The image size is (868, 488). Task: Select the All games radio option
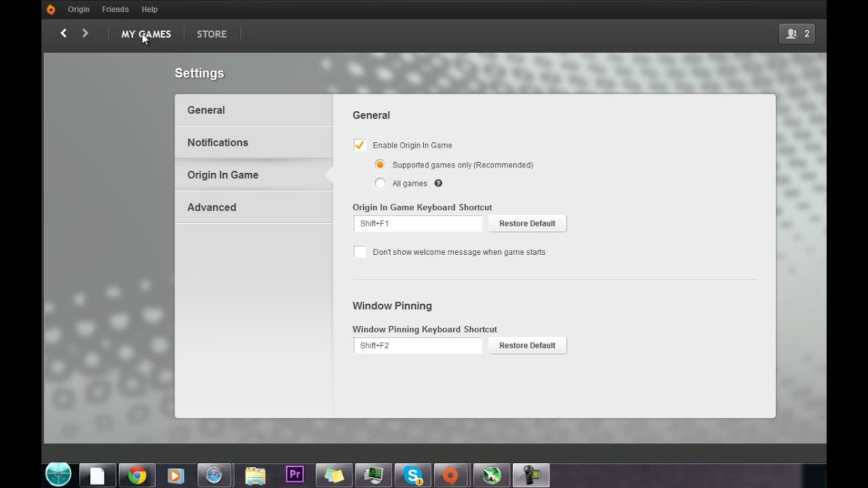[x=380, y=183]
